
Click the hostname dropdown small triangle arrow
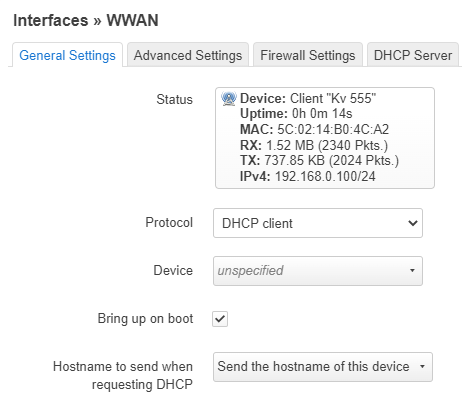[x=422, y=367]
